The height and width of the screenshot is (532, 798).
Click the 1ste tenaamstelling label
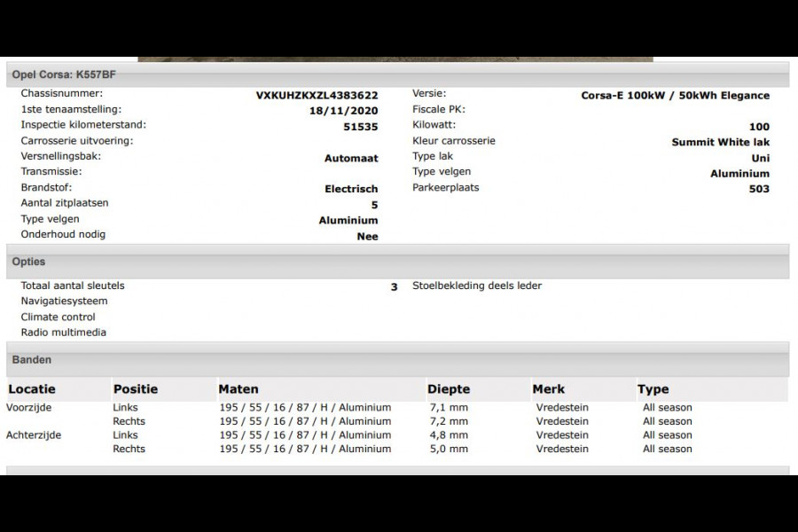pyautogui.click(x=71, y=109)
